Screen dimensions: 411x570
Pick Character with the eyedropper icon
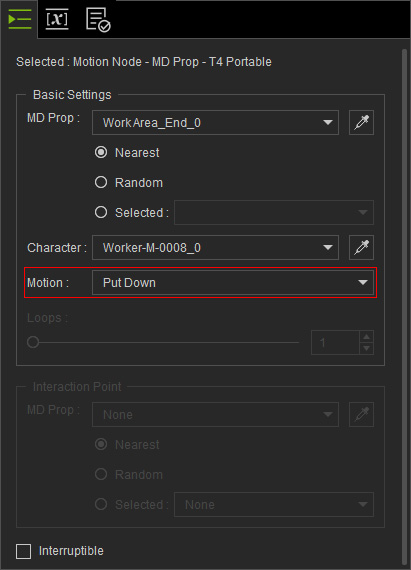point(361,248)
